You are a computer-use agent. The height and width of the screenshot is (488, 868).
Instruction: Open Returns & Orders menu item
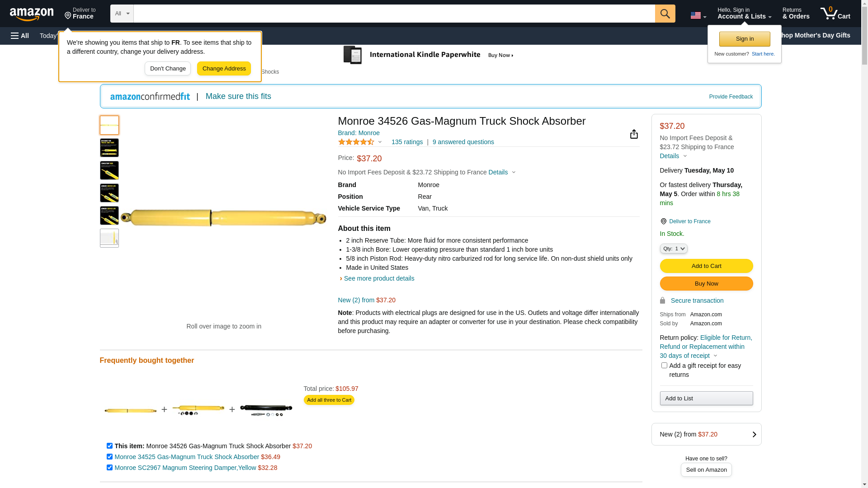[796, 14]
